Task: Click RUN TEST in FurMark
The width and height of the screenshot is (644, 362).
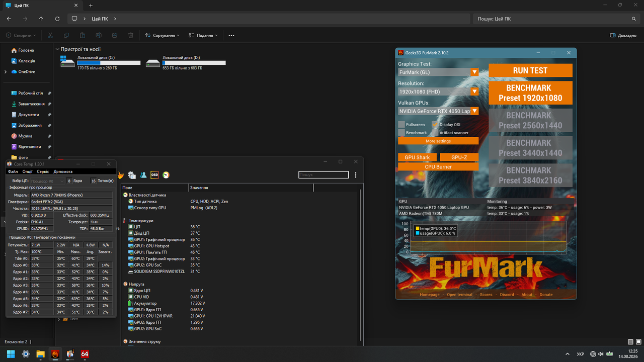Action: (530, 70)
